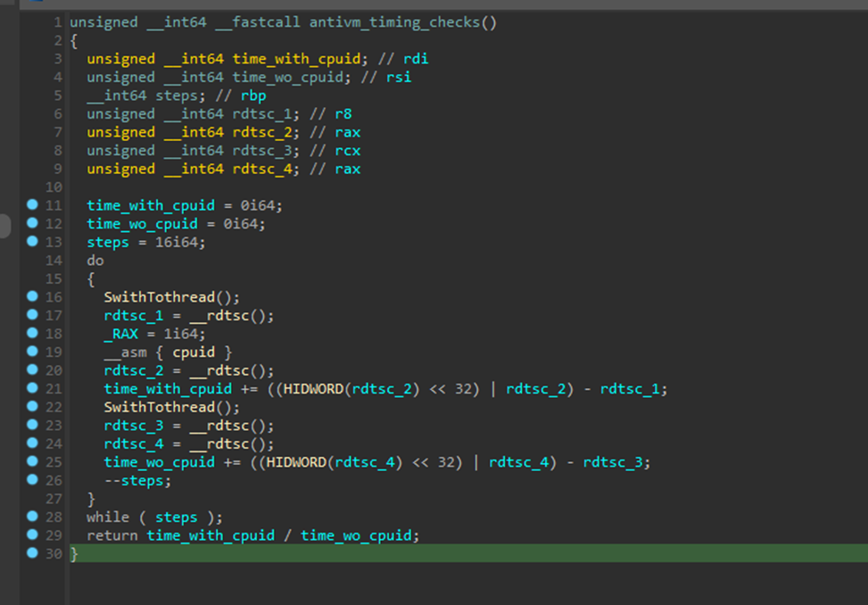Viewport: 868px width, 605px height.
Task: Select the rdi register comment
Action: pyautogui.click(x=416, y=59)
